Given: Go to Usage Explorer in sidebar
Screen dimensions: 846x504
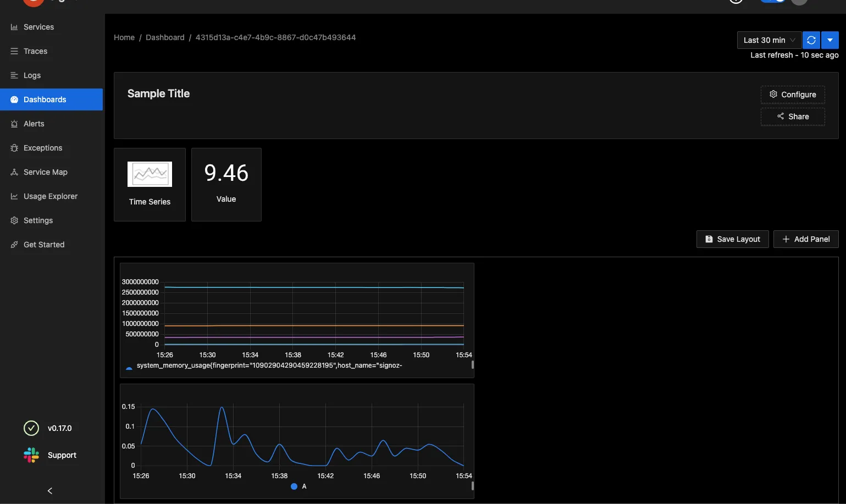Looking at the screenshot, I should click(52, 196).
